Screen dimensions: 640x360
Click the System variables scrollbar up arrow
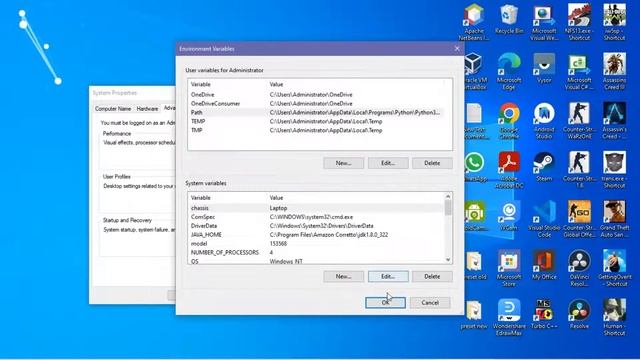448,196
